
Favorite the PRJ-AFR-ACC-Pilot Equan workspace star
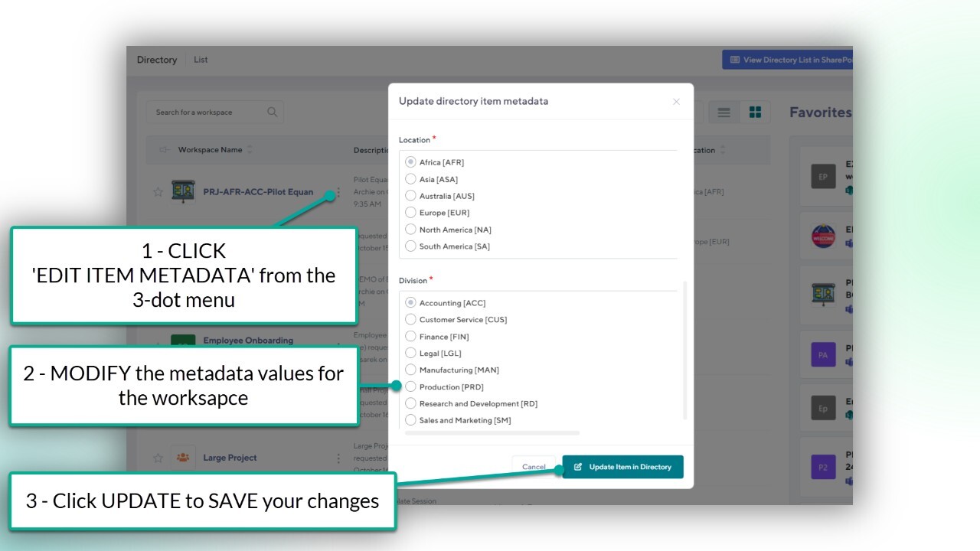pyautogui.click(x=158, y=192)
